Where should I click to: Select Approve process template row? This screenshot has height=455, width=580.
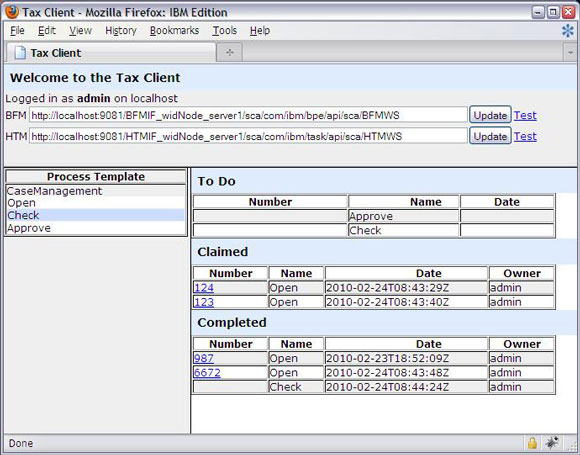pyautogui.click(x=95, y=228)
